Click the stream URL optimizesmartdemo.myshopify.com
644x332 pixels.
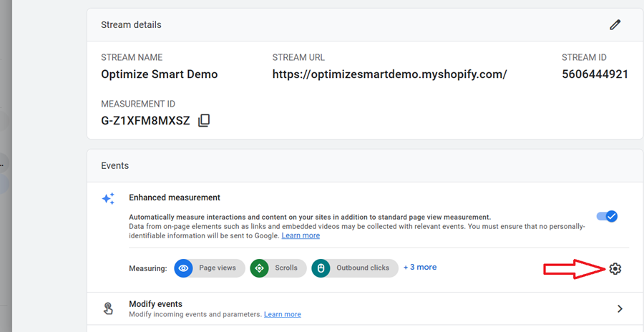[x=389, y=74]
